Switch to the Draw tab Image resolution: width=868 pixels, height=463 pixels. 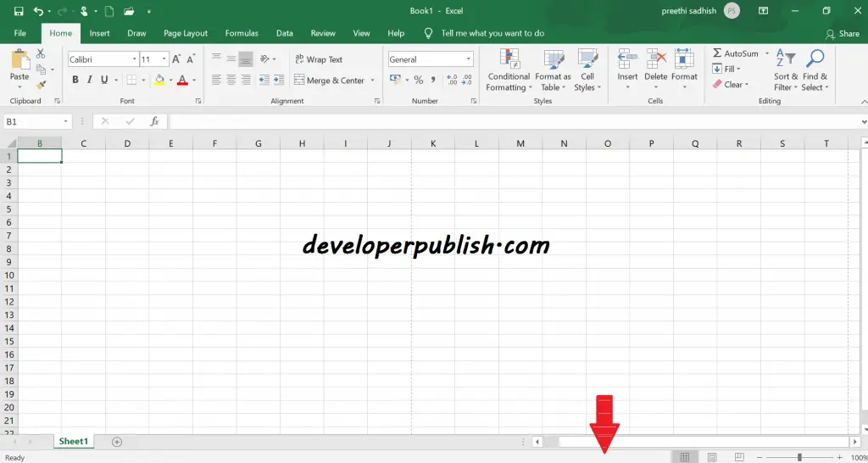(136, 33)
